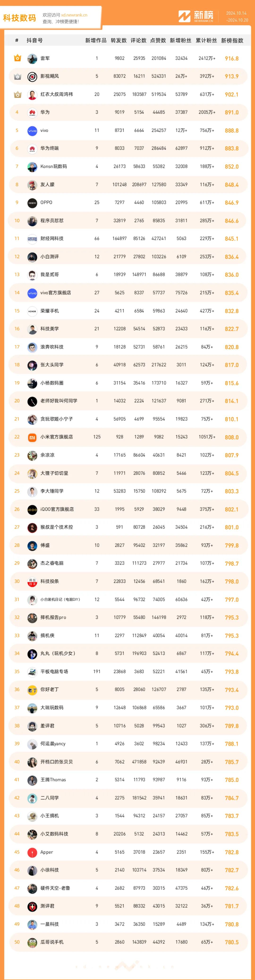Open 雷军 account name
Image resolution: width=255 pixels, height=980 pixels.
point(45,58)
